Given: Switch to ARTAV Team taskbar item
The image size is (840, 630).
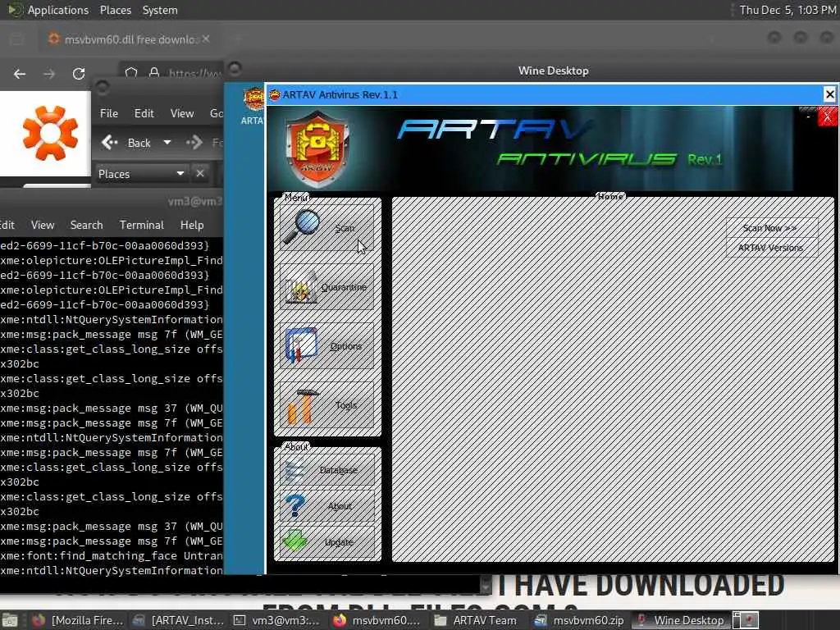Looking at the screenshot, I should (478, 620).
